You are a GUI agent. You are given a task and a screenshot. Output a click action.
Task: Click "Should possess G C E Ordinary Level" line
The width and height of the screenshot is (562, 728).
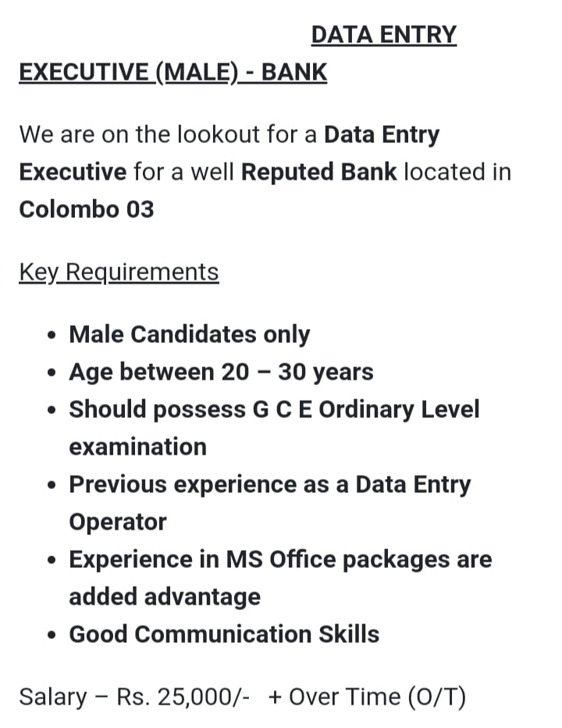(274, 409)
